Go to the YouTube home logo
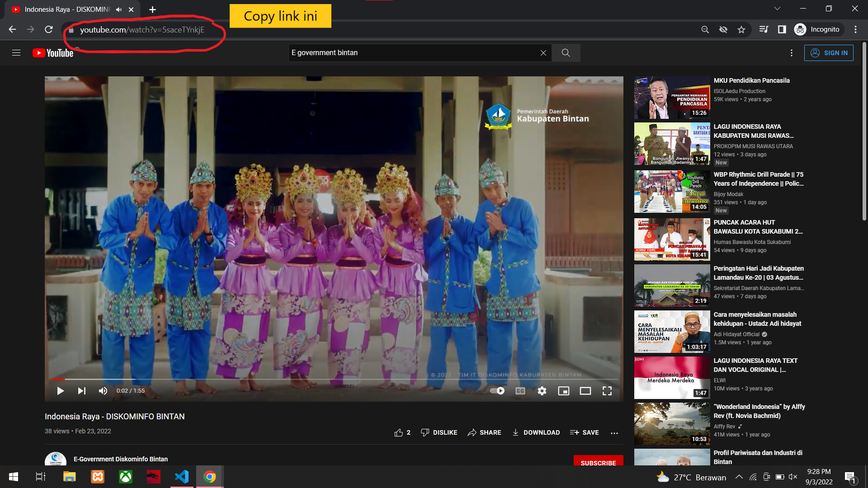Viewport: 868px width, 488px height. (x=53, y=53)
